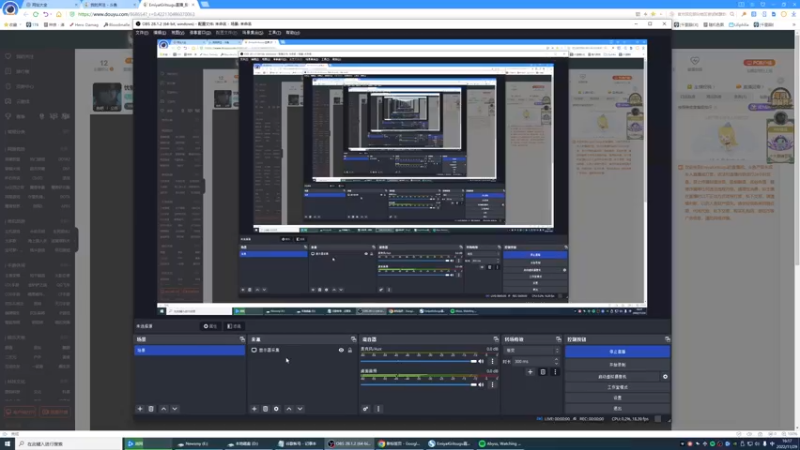
Task: Move the scene down in the Scenes list
Action: (x=175, y=409)
